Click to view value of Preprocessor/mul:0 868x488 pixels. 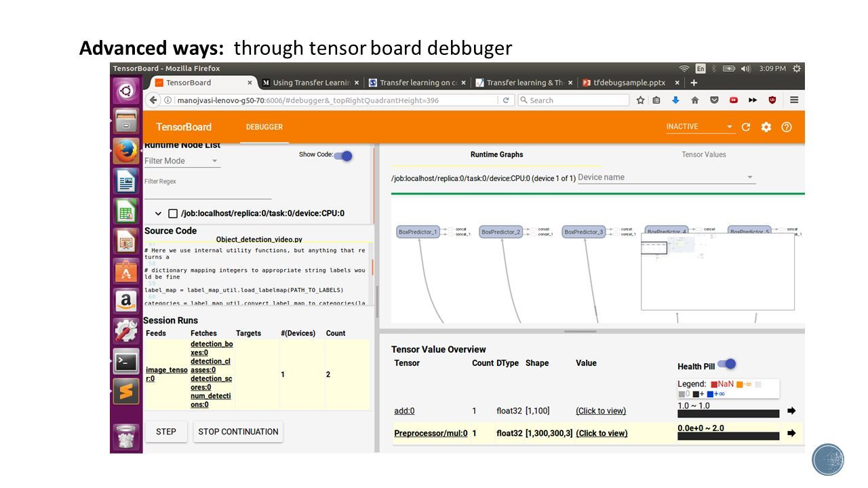pos(601,433)
